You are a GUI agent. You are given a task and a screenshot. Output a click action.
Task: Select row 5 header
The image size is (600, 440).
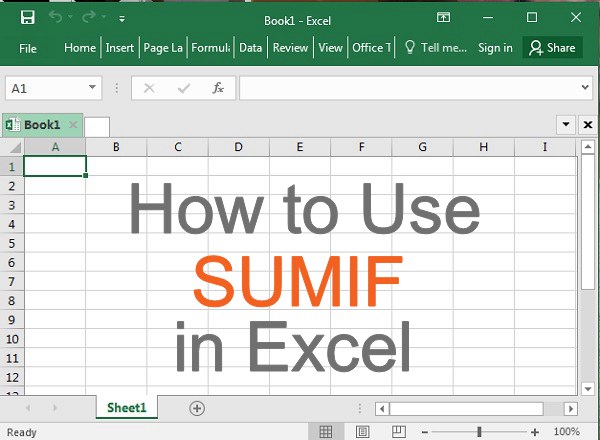[x=12, y=243]
